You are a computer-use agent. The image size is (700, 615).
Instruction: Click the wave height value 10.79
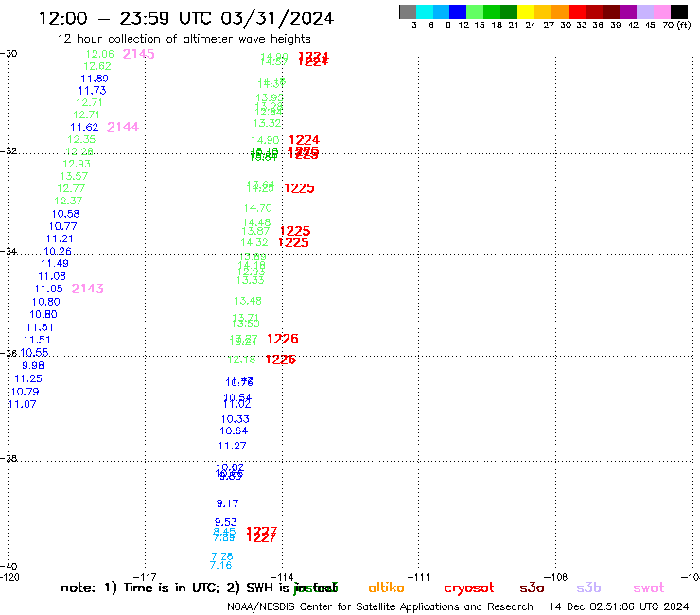tap(25, 392)
